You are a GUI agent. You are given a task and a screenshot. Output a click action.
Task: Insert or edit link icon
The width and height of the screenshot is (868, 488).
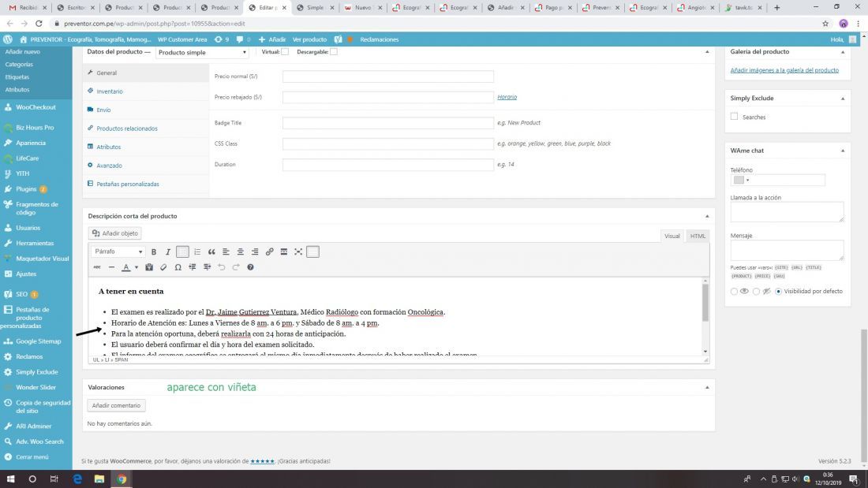click(269, 251)
